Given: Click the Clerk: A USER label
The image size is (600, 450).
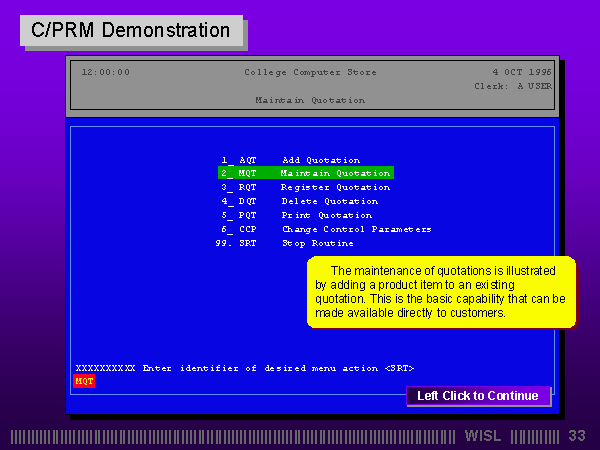Looking at the screenshot, I should pos(512,86).
